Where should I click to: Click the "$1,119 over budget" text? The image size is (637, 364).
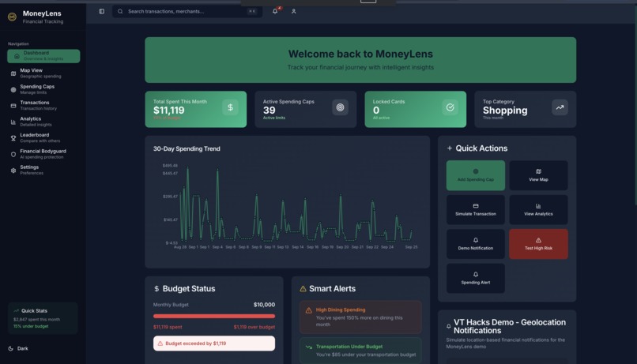point(254,327)
